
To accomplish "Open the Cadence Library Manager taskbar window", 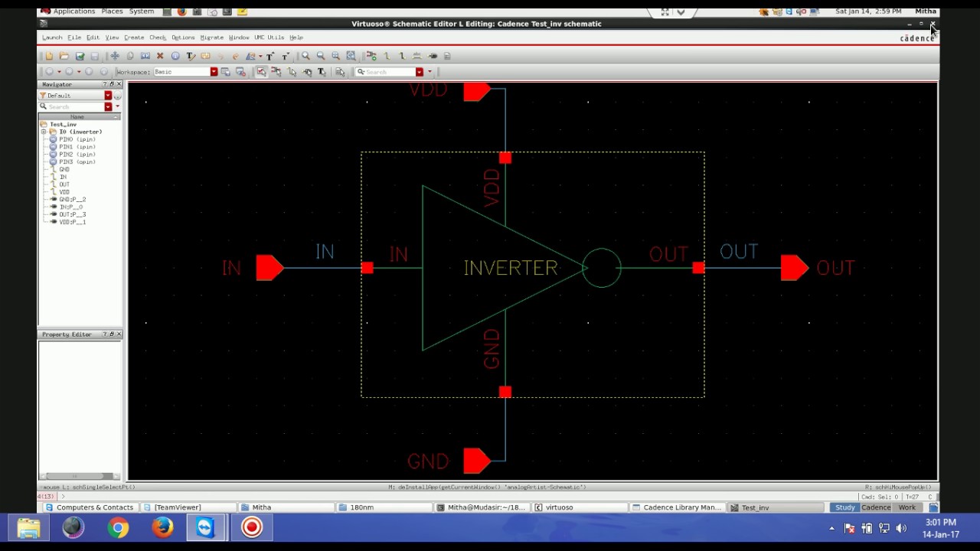I will (676, 507).
